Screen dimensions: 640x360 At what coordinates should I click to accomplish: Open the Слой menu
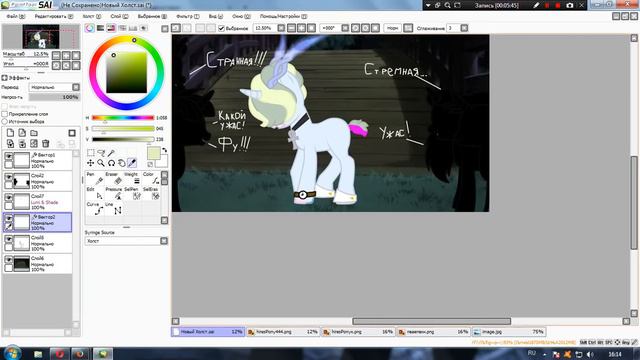[119, 16]
